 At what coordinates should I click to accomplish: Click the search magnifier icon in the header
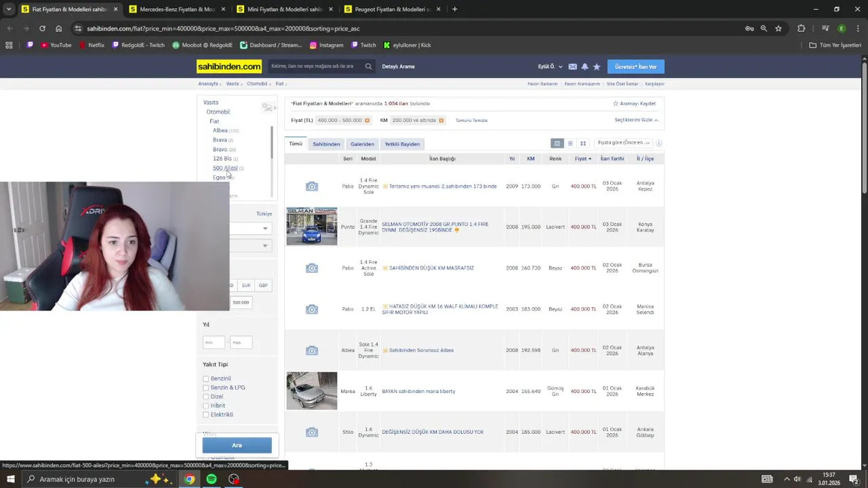tap(368, 66)
